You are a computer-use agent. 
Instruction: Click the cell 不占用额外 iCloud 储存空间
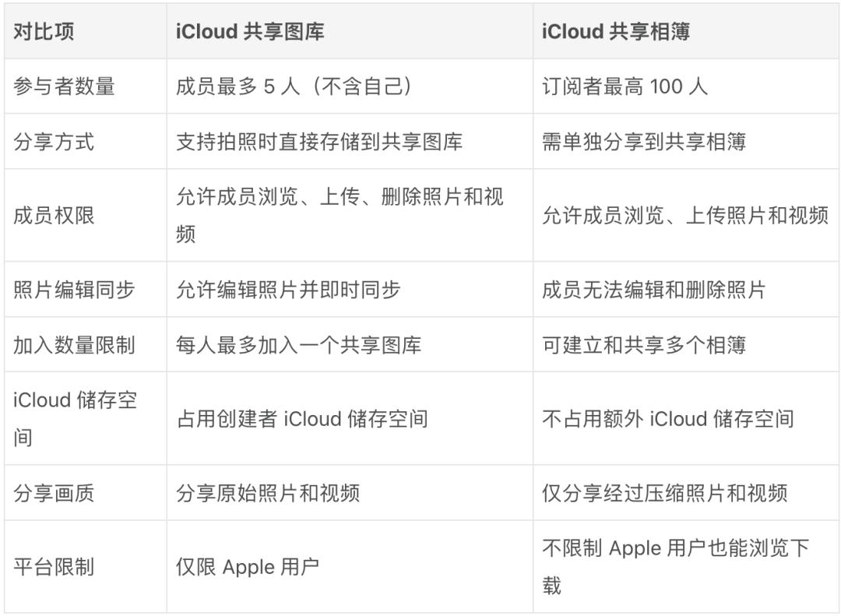click(x=686, y=418)
